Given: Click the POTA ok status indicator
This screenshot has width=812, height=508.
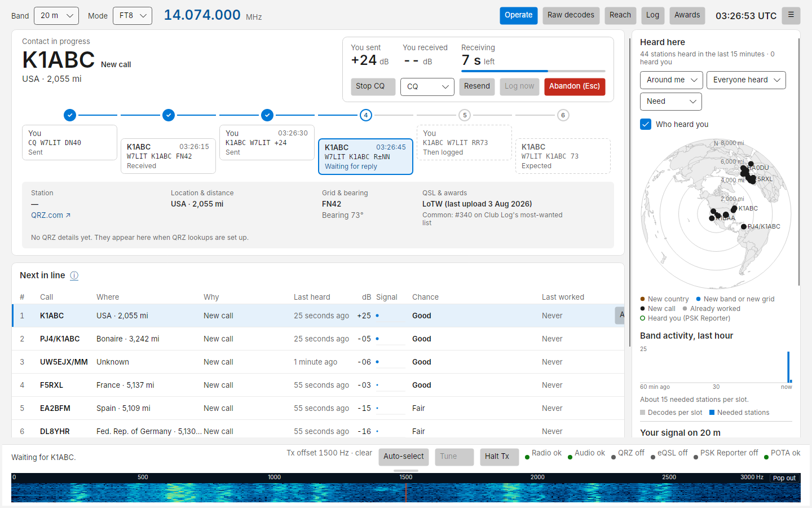Looking at the screenshot, I should click(x=782, y=453).
